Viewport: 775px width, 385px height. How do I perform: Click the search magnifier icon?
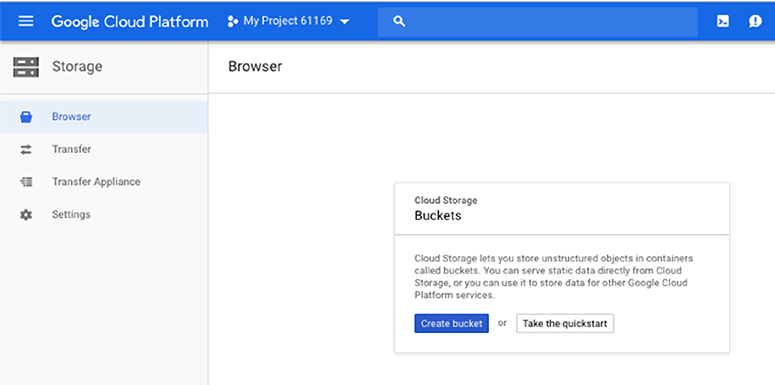[399, 21]
